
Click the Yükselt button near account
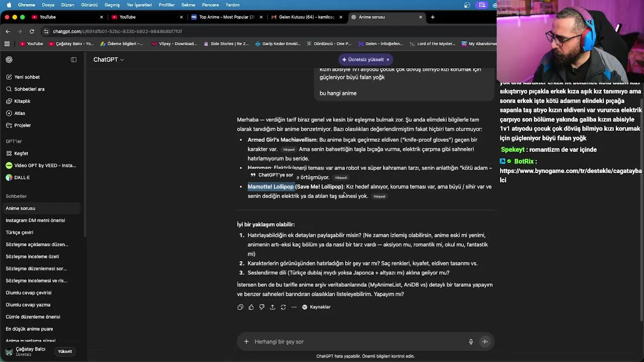point(65,351)
